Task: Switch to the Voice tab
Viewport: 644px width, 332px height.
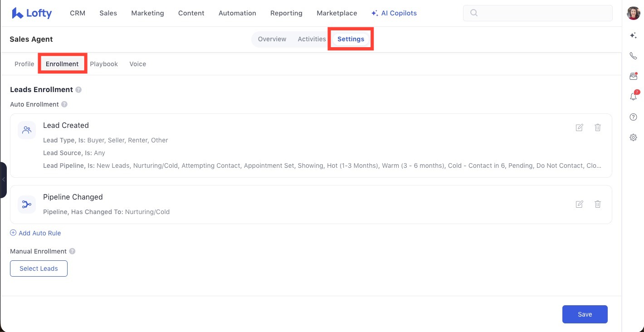Action: [137, 63]
